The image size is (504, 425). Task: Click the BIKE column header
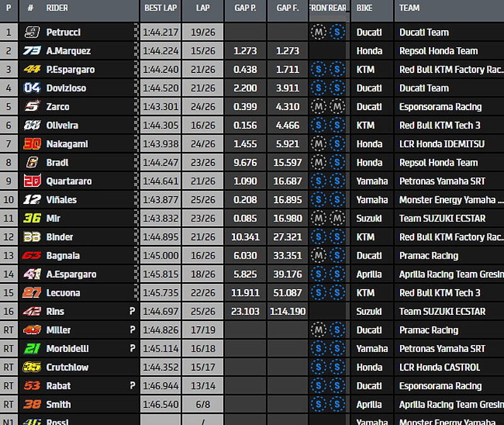(365, 8)
